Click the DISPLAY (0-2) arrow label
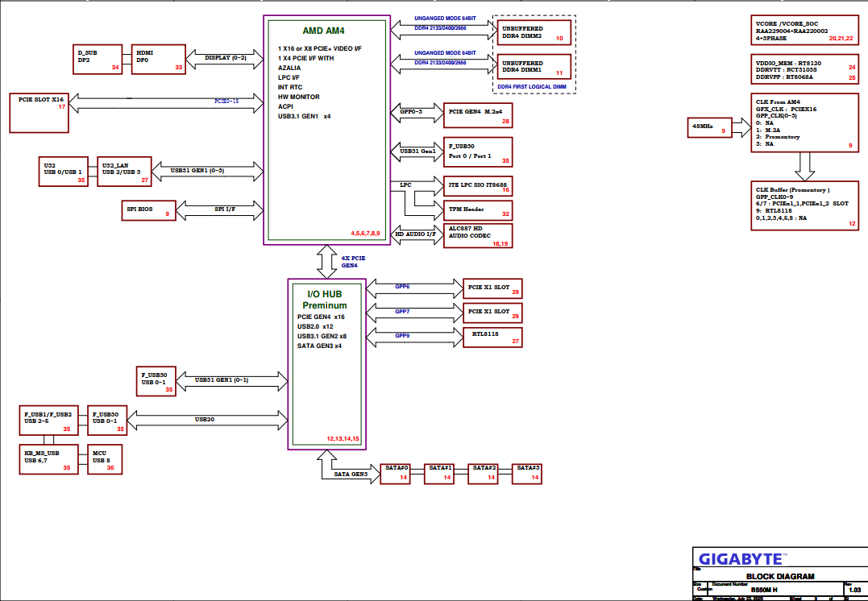 tap(226, 57)
